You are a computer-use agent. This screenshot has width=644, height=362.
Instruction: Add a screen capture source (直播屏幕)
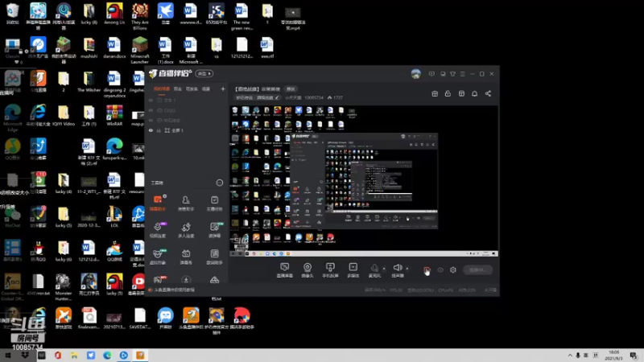(x=285, y=270)
